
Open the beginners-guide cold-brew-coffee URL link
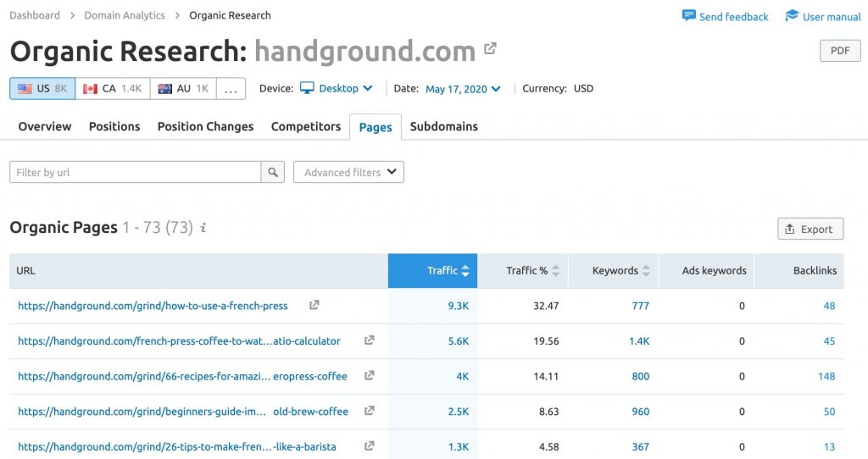183,412
